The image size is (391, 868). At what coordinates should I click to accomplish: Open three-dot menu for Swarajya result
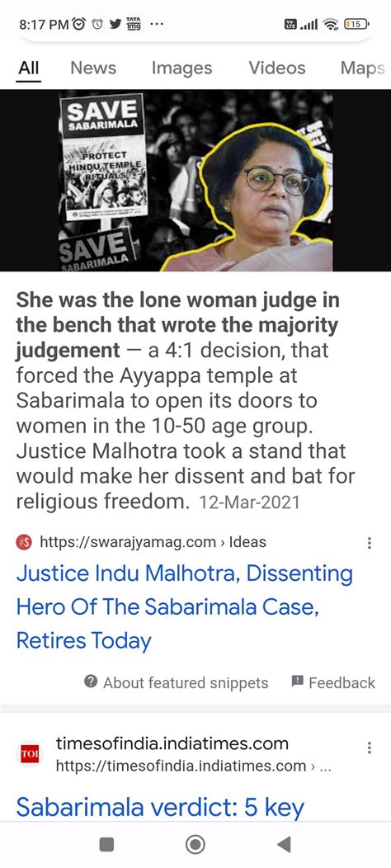370,543
